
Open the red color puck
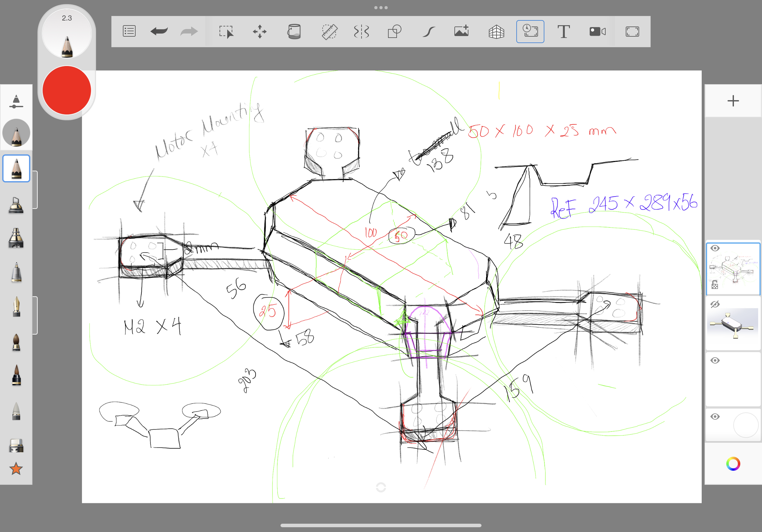(x=67, y=90)
